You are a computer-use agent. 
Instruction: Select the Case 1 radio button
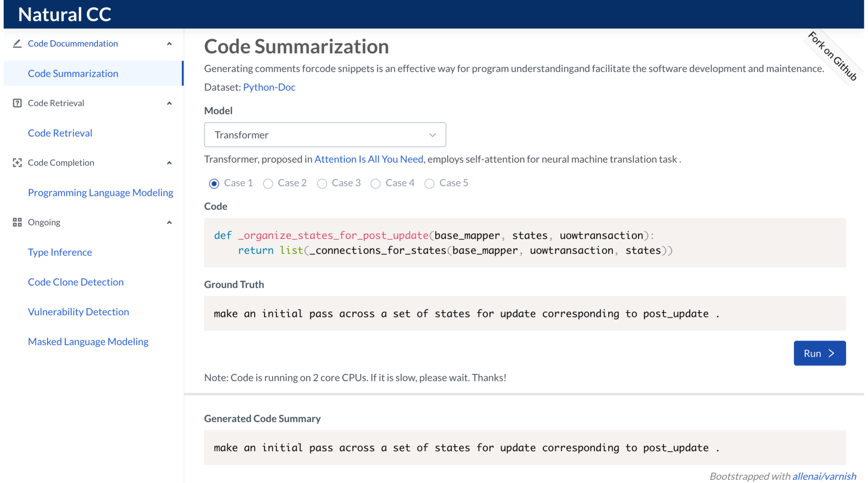click(x=214, y=183)
